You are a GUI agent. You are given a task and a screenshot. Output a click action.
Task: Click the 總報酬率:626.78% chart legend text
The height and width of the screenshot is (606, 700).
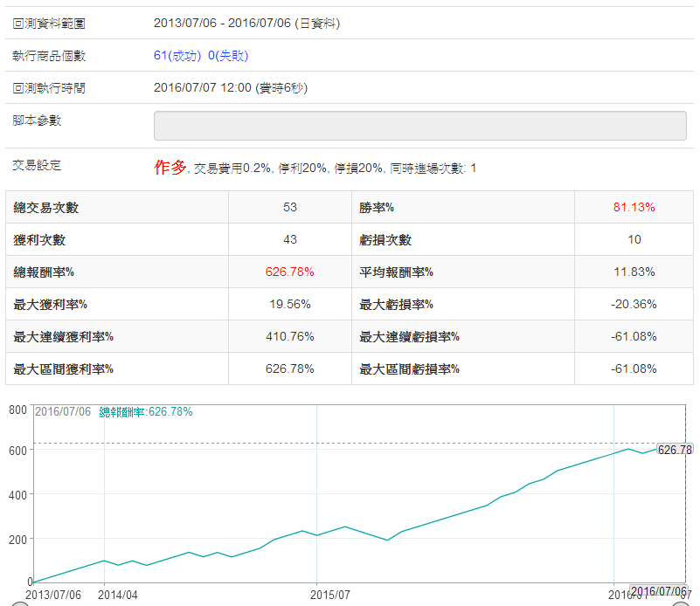tap(146, 412)
